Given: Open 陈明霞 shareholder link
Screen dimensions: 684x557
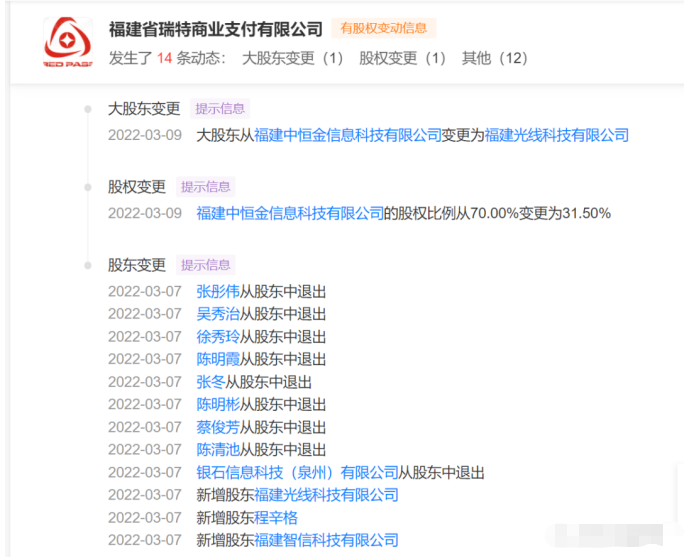Looking at the screenshot, I should [218, 359].
